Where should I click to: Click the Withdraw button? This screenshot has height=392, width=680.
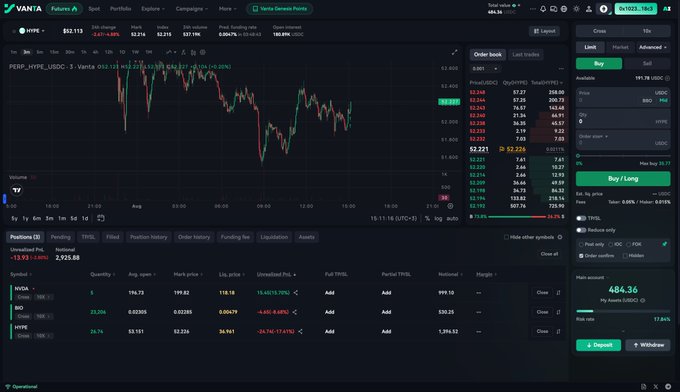coord(648,345)
